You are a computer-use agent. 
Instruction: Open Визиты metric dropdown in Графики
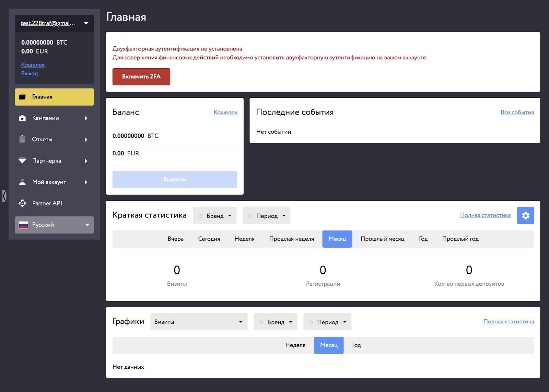point(199,322)
